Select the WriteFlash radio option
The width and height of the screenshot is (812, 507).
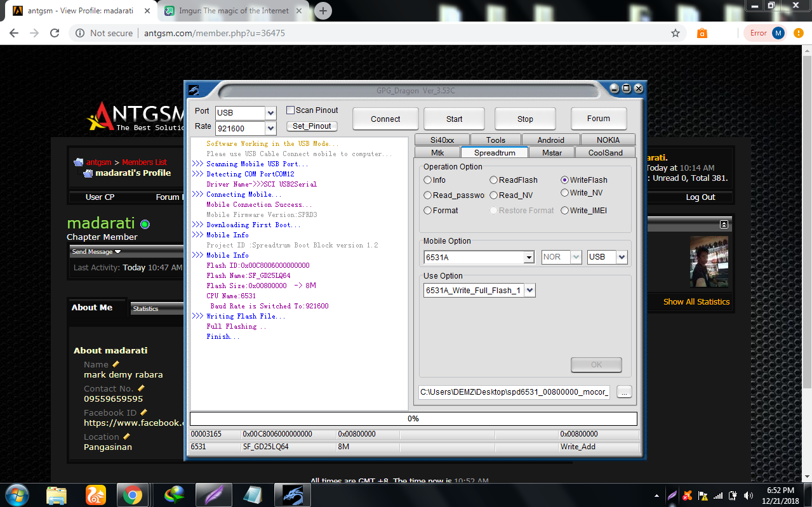click(x=564, y=180)
